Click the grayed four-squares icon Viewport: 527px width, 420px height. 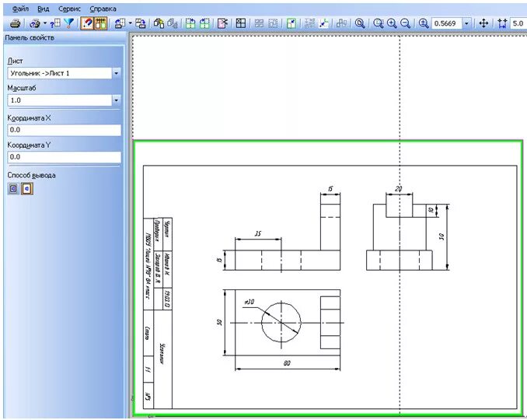pos(259,23)
